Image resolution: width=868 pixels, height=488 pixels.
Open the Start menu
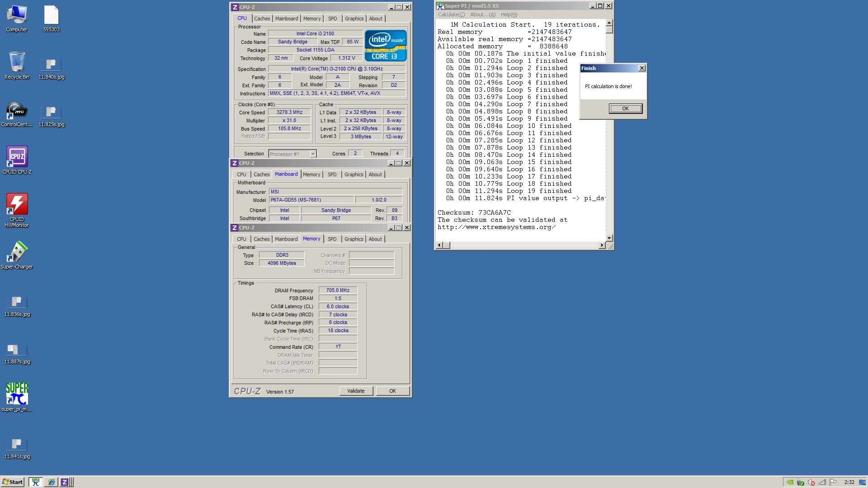pos(13,482)
